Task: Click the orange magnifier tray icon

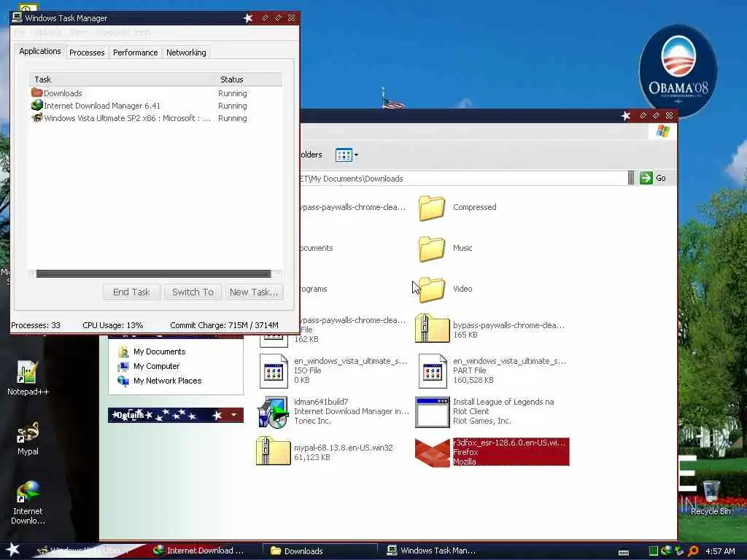Action: pyautogui.click(x=693, y=551)
